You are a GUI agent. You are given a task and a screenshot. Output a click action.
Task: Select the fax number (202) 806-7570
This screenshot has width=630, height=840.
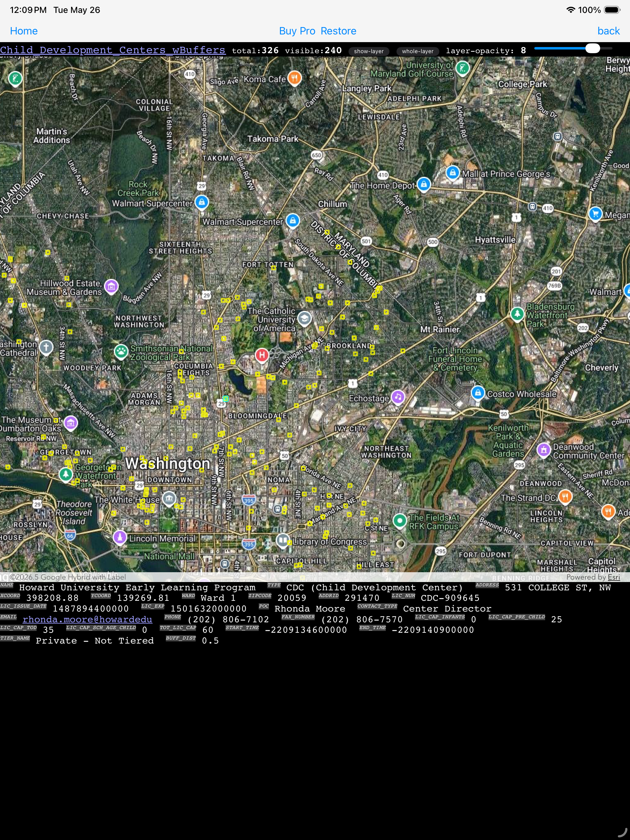tap(362, 619)
